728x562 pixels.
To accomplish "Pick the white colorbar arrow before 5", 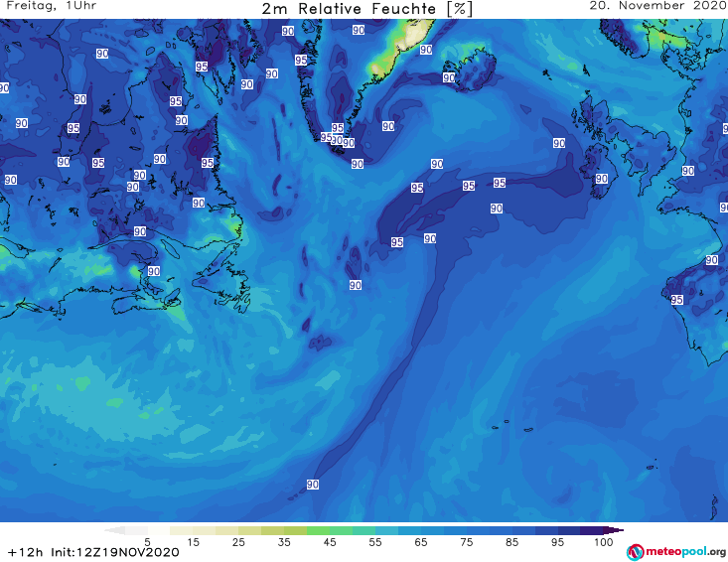I will [x=115, y=530].
